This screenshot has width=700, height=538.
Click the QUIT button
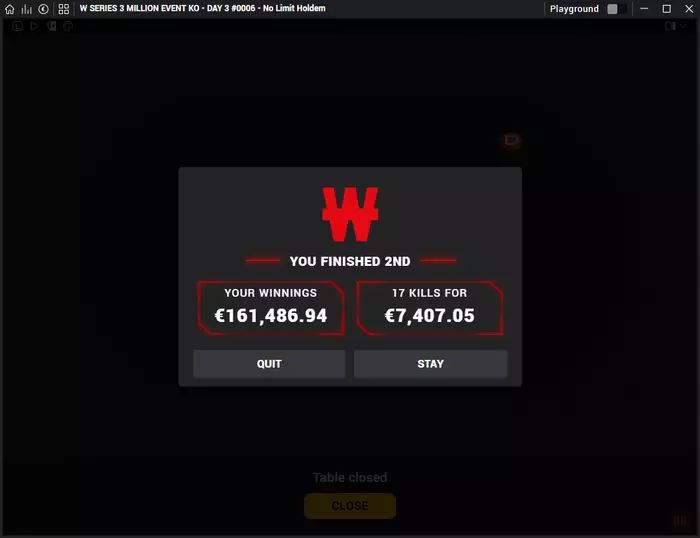click(x=269, y=364)
